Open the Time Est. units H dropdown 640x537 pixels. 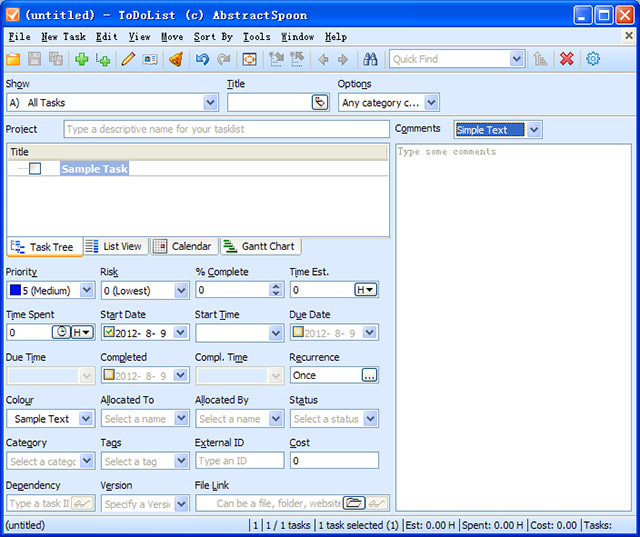pyautogui.click(x=366, y=290)
